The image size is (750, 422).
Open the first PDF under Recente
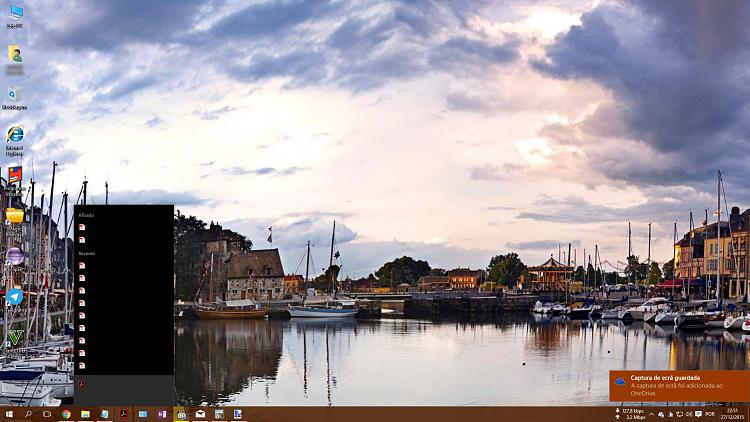pos(124,266)
